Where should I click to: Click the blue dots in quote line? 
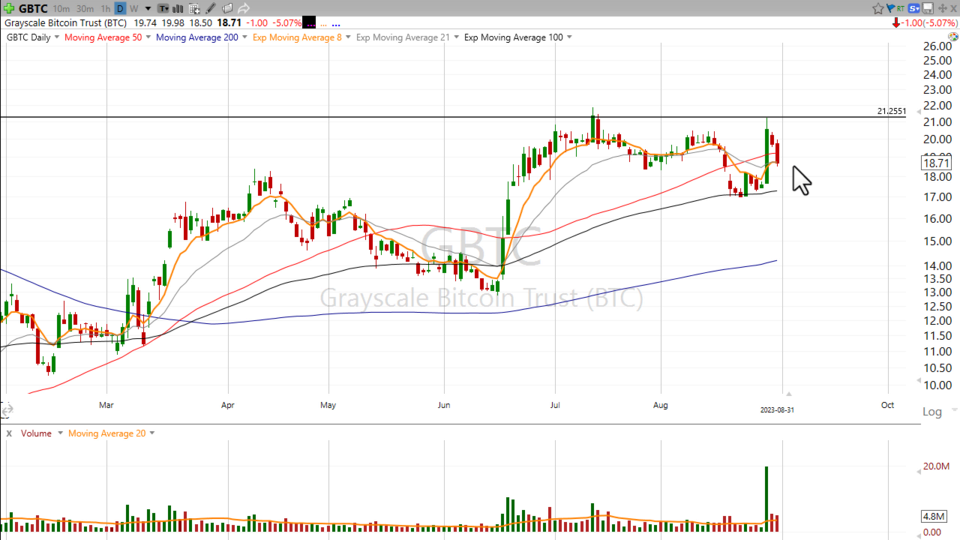point(336,25)
